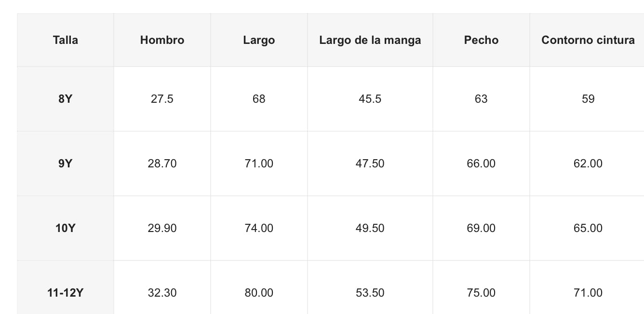Select the 71.00 length value for 9Y
The height and width of the screenshot is (314, 644).
click(x=259, y=164)
